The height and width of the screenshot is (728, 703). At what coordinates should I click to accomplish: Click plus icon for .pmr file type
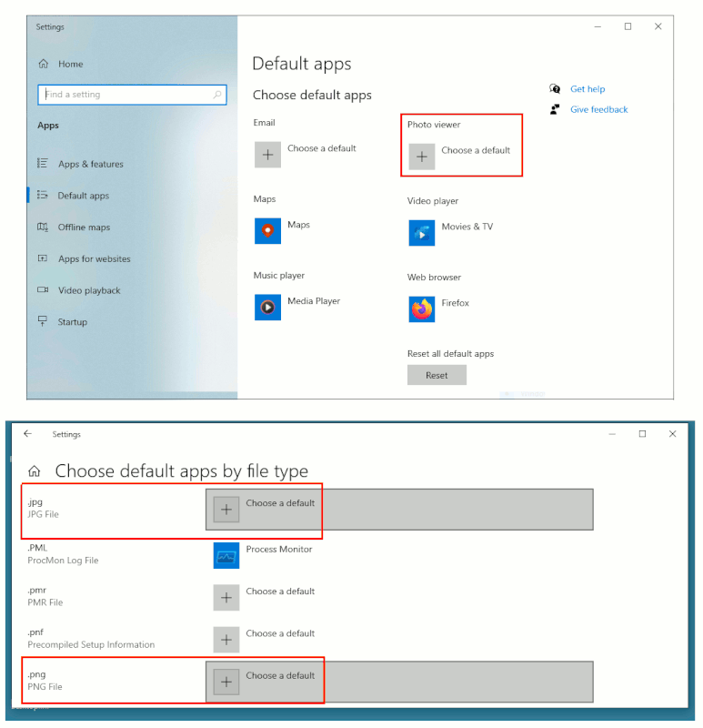click(x=226, y=598)
